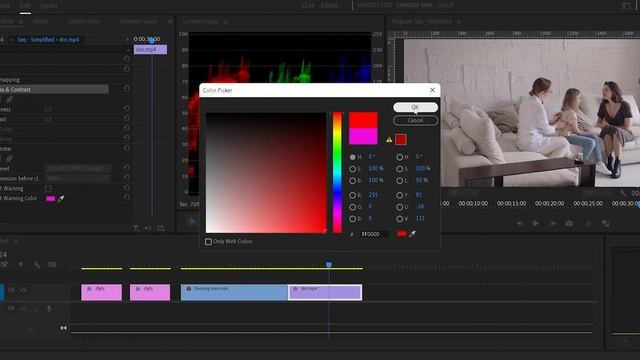640x360 pixels.
Task: Click 00:00:15:00 on Program monitor ruler
Action: click(x=511, y=203)
